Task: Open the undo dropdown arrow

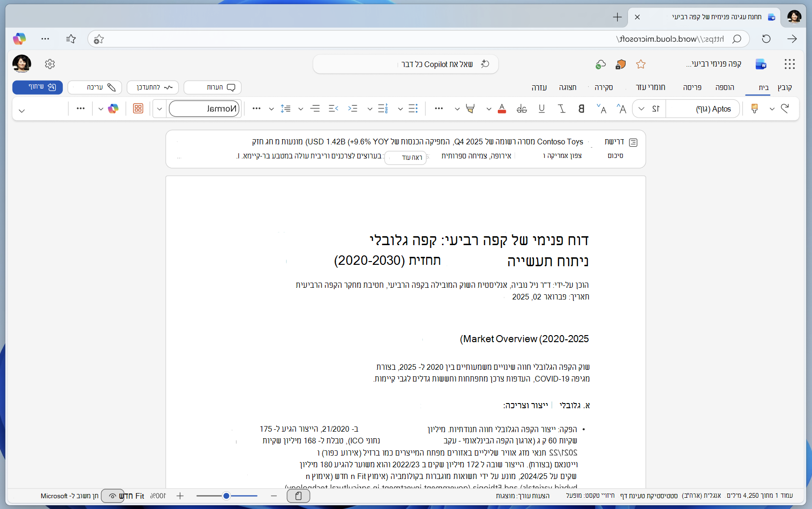Action: (772, 109)
